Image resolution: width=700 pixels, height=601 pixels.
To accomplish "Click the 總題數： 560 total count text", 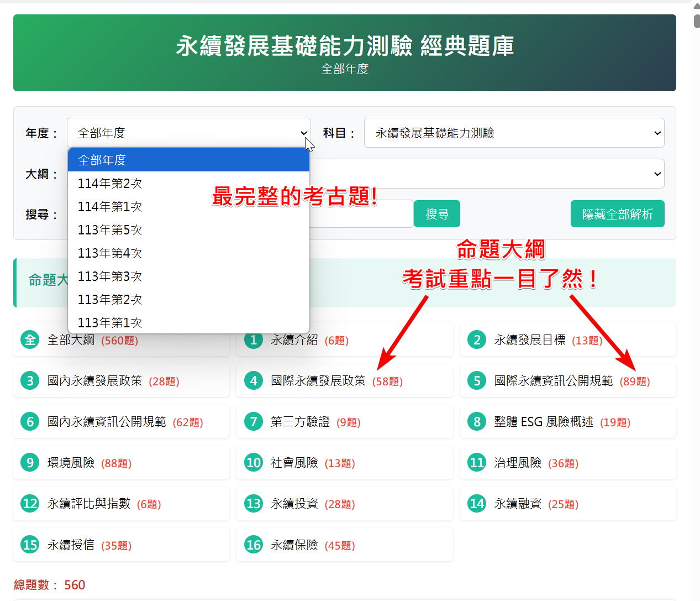I will click(50, 585).
